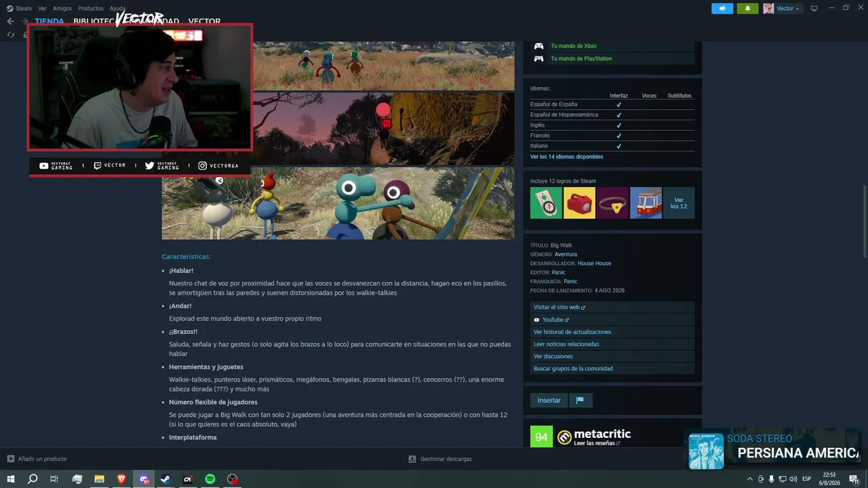Click the PlayStation controller icon

click(x=538, y=58)
